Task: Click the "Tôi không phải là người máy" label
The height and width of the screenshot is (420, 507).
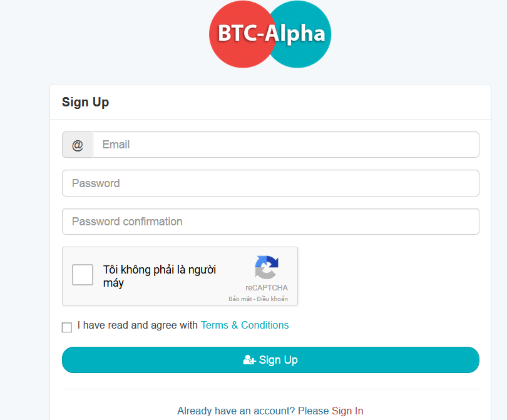Action: pos(160,276)
